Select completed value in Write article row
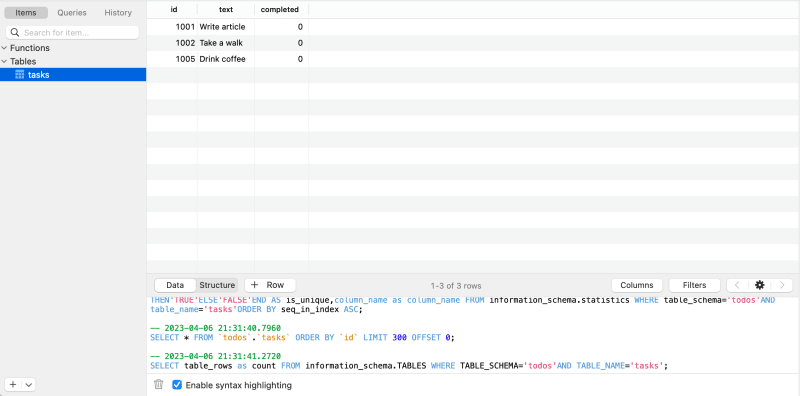The width and height of the screenshot is (800, 396). pyautogui.click(x=282, y=27)
